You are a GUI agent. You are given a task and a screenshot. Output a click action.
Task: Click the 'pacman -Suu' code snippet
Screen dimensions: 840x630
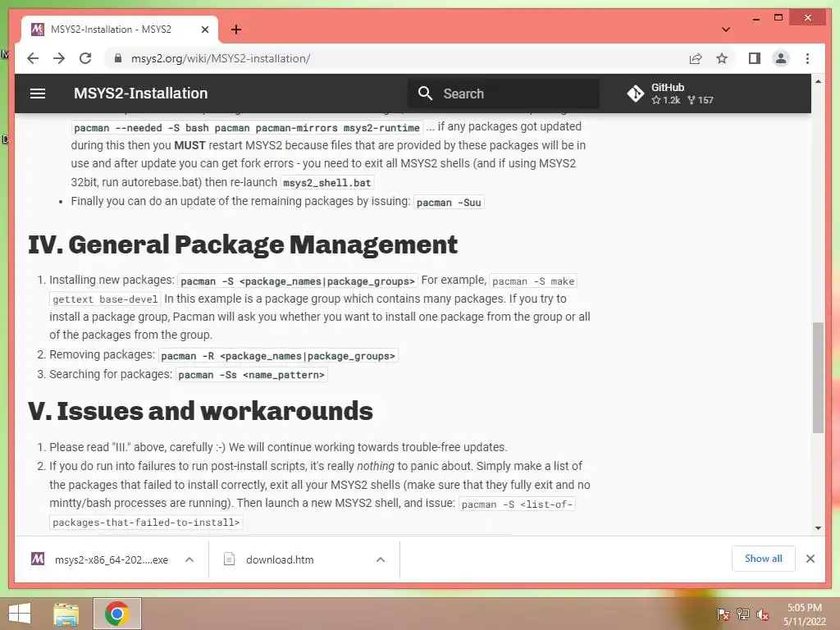(x=449, y=203)
